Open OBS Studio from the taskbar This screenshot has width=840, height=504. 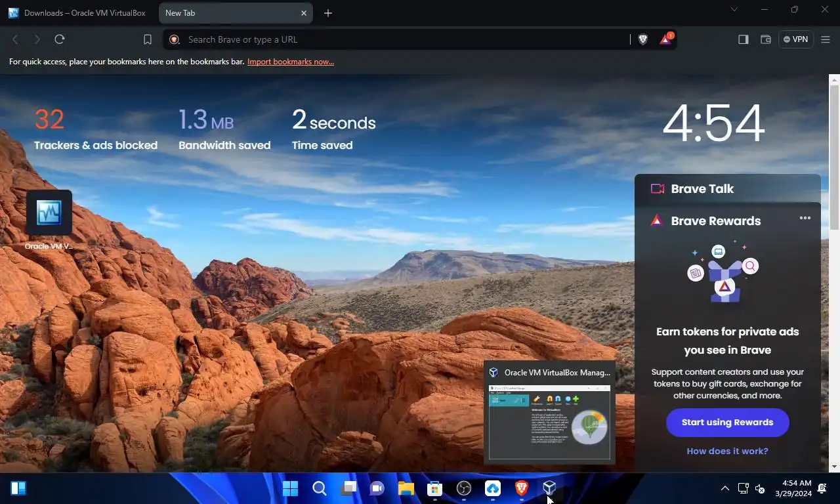pyautogui.click(x=464, y=488)
